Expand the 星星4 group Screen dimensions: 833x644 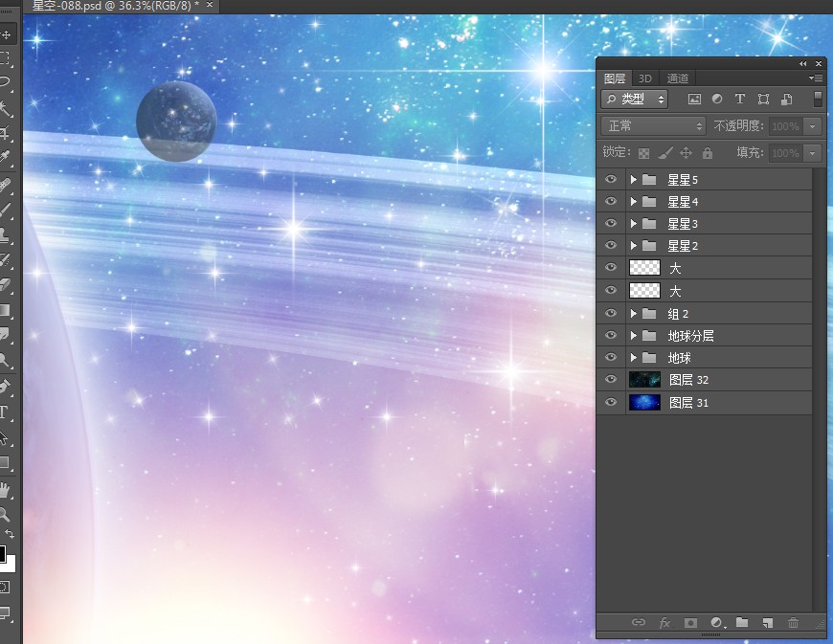click(x=633, y=202)
